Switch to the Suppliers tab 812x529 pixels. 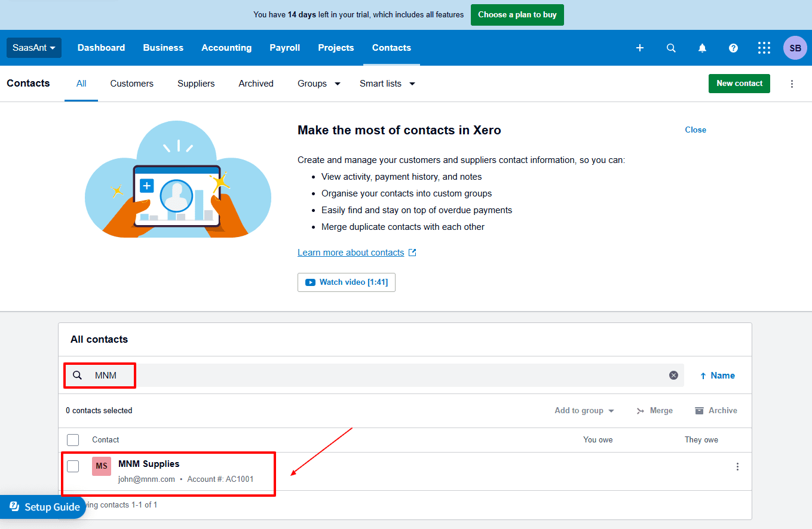[196, 84]
